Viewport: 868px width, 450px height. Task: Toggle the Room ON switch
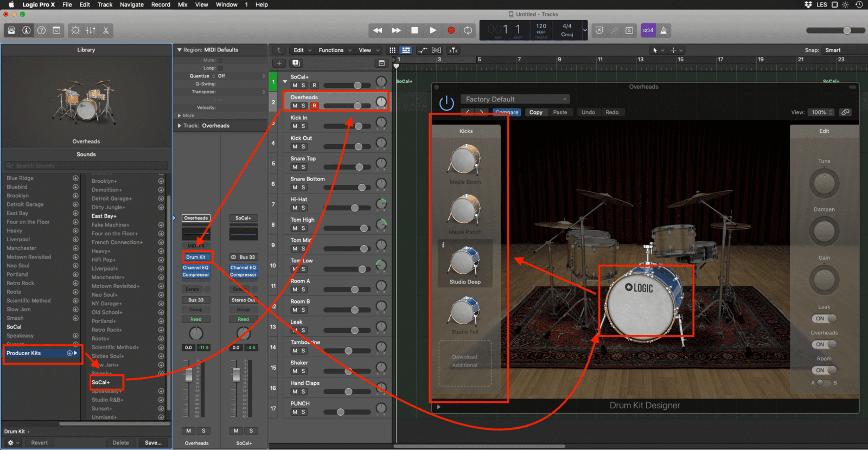pos(824,370)
